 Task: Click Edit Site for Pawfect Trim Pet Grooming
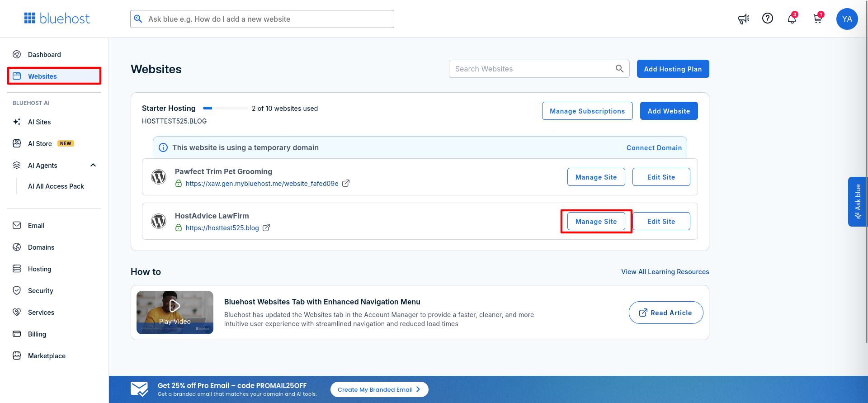[x=661, y=177]
